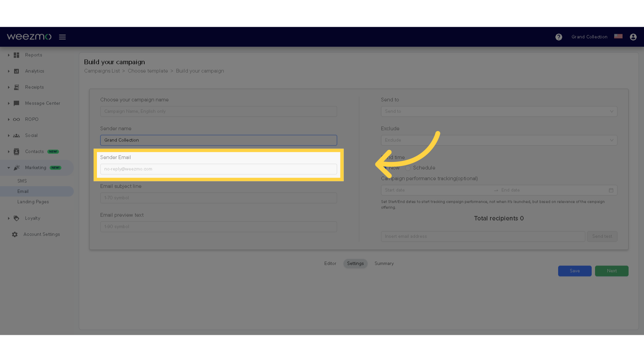Click the Save button
The height and width of the screenshot is (362, 644).
pyautogui.click(x=575, y=270)
